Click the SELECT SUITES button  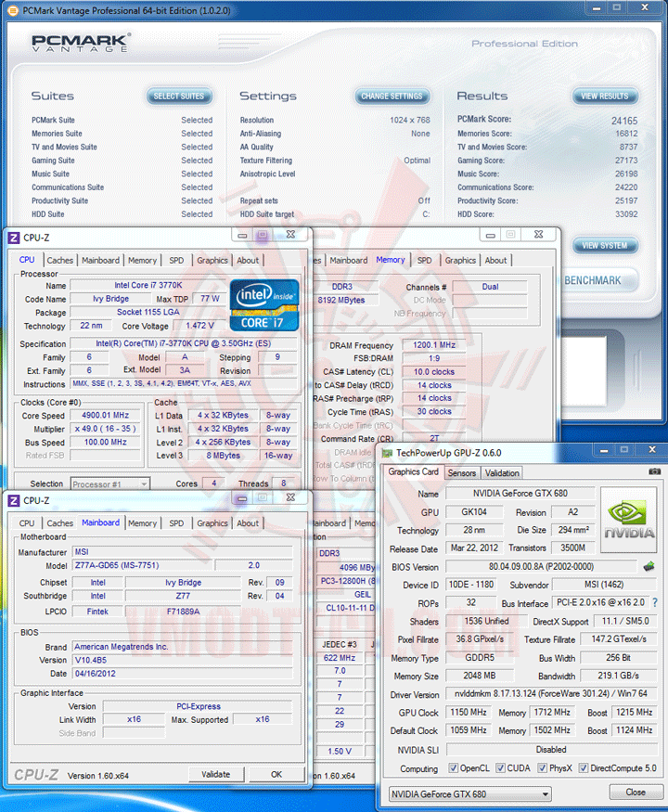pos(179,97)
